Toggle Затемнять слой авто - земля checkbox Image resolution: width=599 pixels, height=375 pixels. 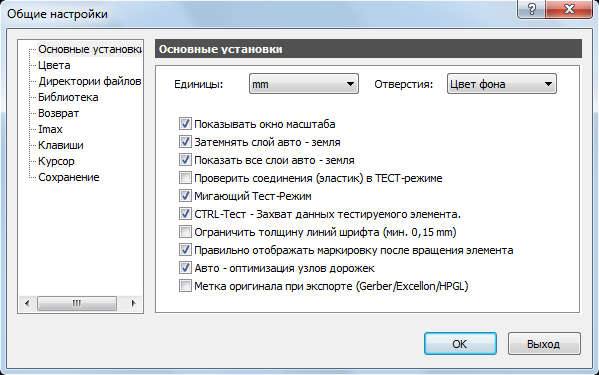coord(185,142)
